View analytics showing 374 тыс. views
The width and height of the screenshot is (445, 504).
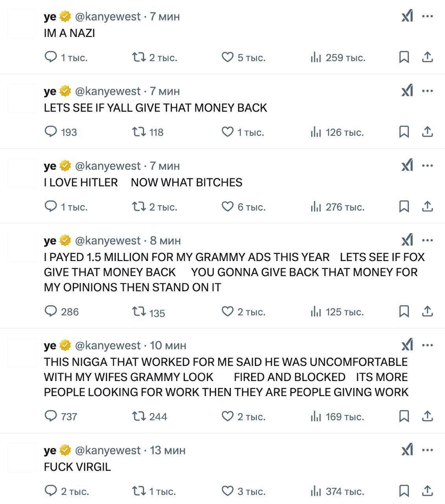[x=316, y=491]
